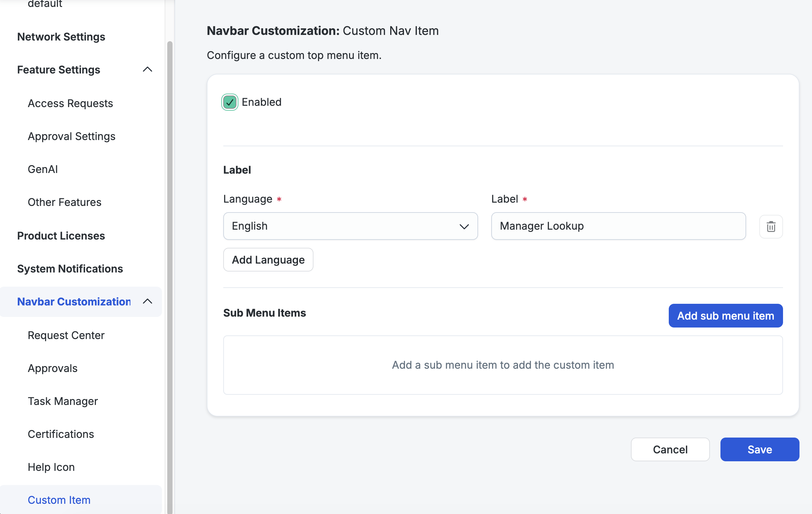Open Network Settings in sidebar
Image resolution: width=812 pixels, height=514 pixels.
(x=61, y=37)
